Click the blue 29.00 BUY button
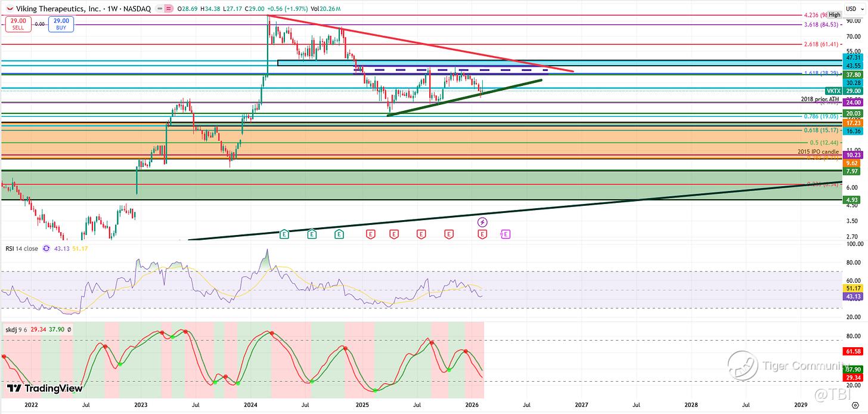The image size is (868, 414). (61, 24)
